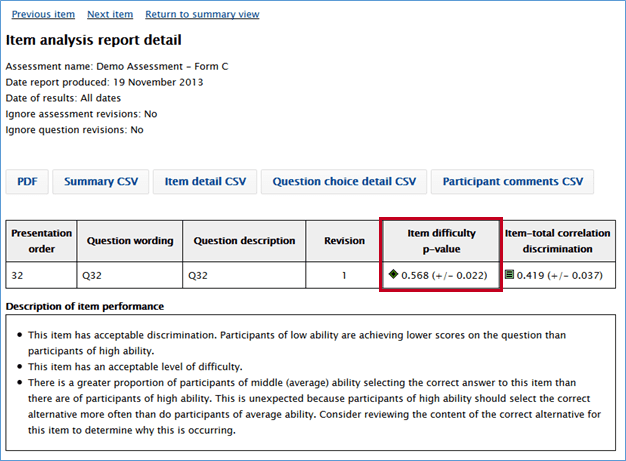Download the PDF report
The width and height of the screenshot is (626, 461).
point(27,182)
